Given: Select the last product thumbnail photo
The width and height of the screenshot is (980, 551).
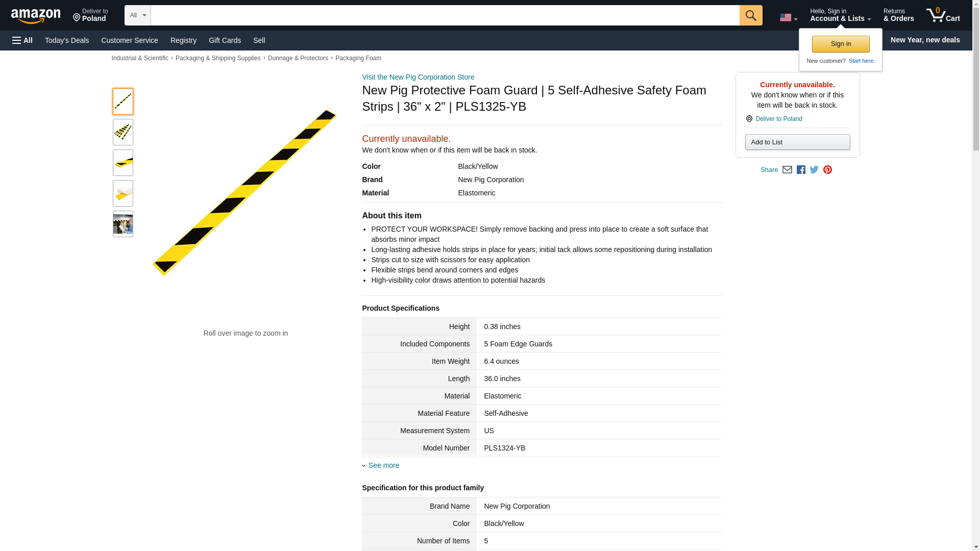Looking at the screenshot, I should pos(123,224).
